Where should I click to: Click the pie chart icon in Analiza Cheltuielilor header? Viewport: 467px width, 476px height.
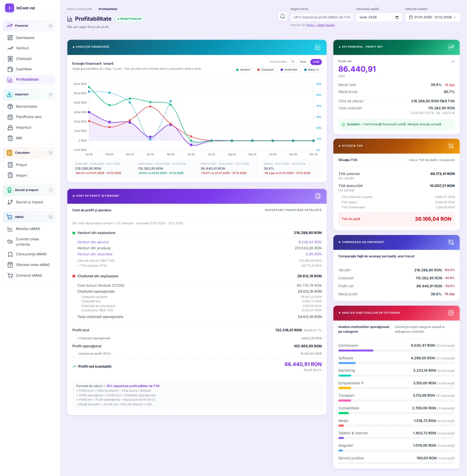pos(451,313)
